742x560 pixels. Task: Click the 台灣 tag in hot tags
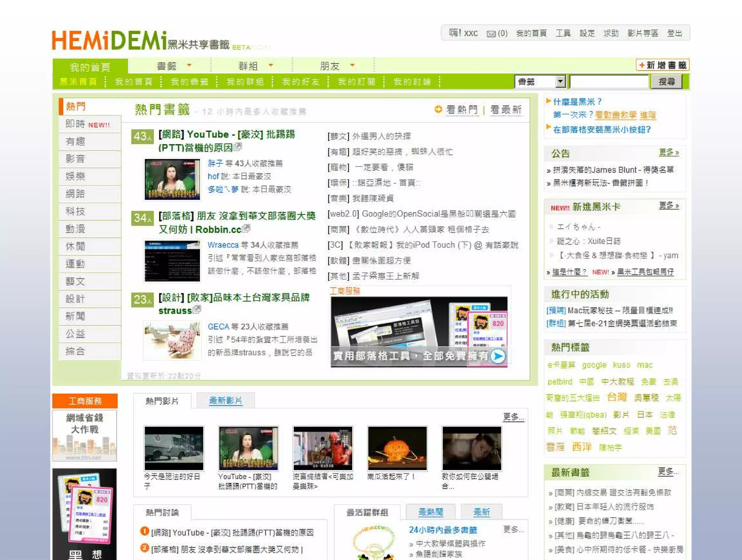point(617,397)
